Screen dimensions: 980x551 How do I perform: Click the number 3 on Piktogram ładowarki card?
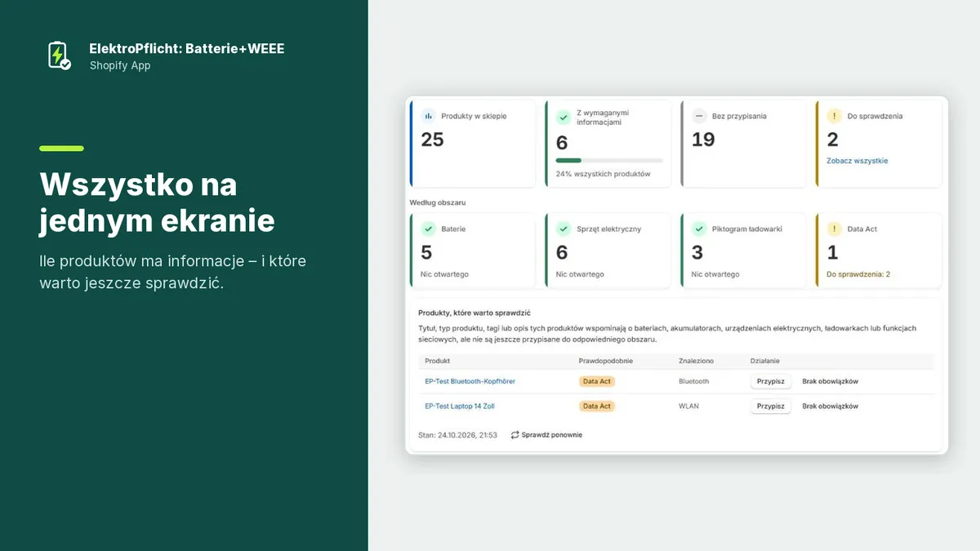[697, 253]
